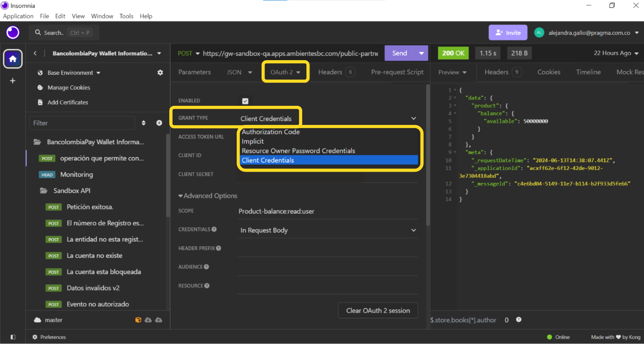Viewport: 644px width, 344px height.
Task: Open the collection name dropdown
Action: (159, 53)
